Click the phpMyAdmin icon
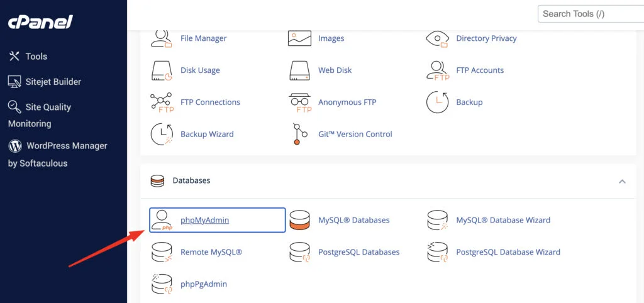Screen dimensions: 644x303 (x=162, y=221)
